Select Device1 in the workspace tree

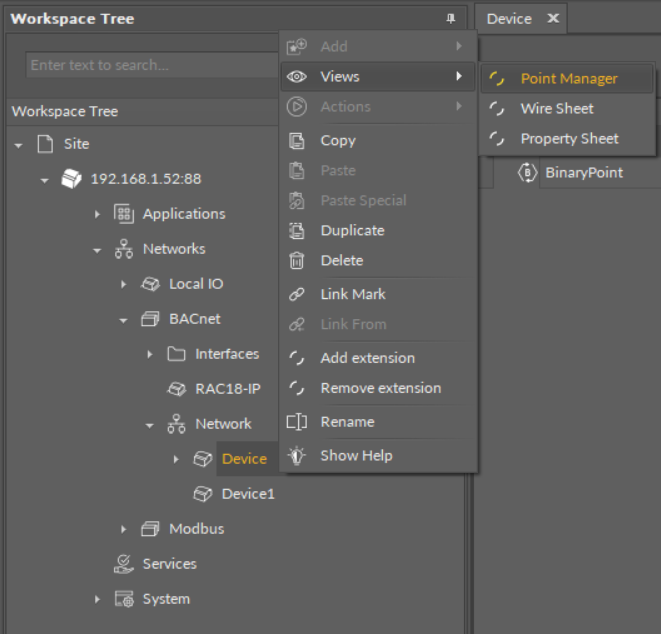coord(247,494)
